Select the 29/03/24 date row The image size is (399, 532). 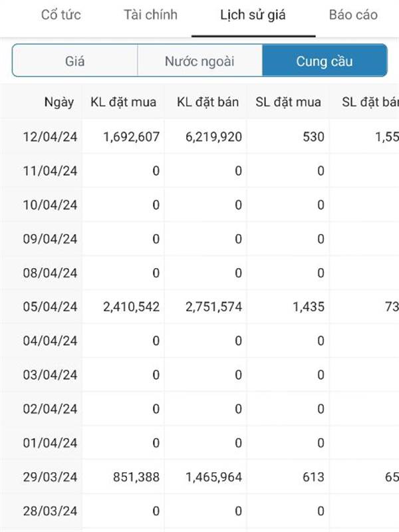coord(199,477)
